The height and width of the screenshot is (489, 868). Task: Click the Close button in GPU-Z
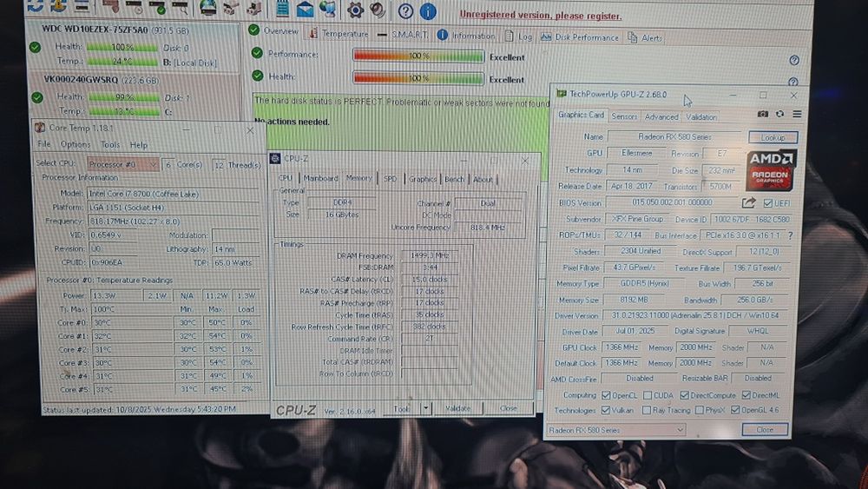point(765,429)
